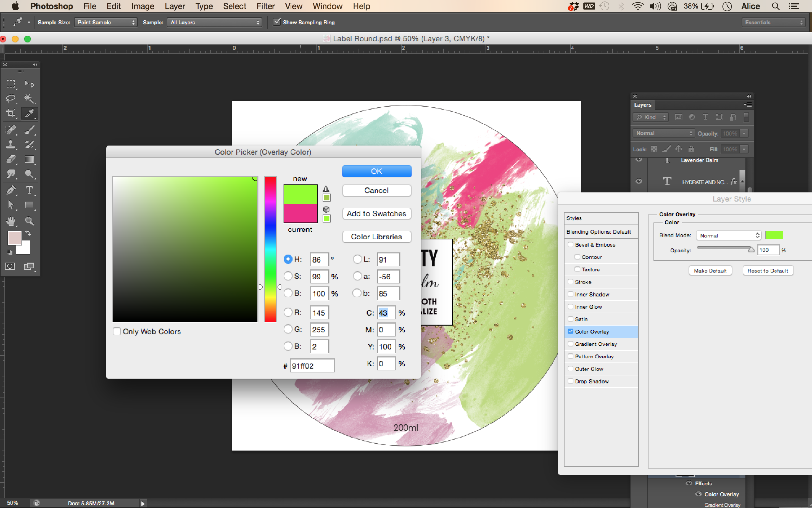812x508 pixels.
Task: Select the Smudge tool
Action: pyautogui.click(x=11, y=174)
